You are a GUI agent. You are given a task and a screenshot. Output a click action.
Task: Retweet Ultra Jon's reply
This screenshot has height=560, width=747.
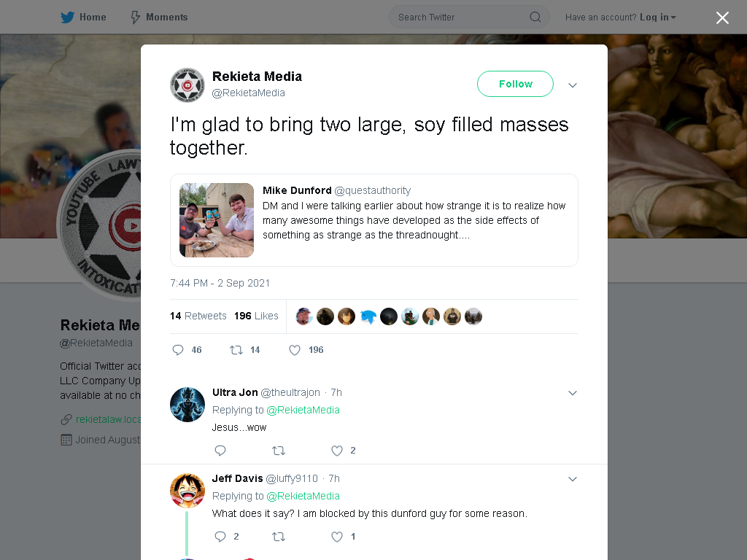[x=279, y=451]
